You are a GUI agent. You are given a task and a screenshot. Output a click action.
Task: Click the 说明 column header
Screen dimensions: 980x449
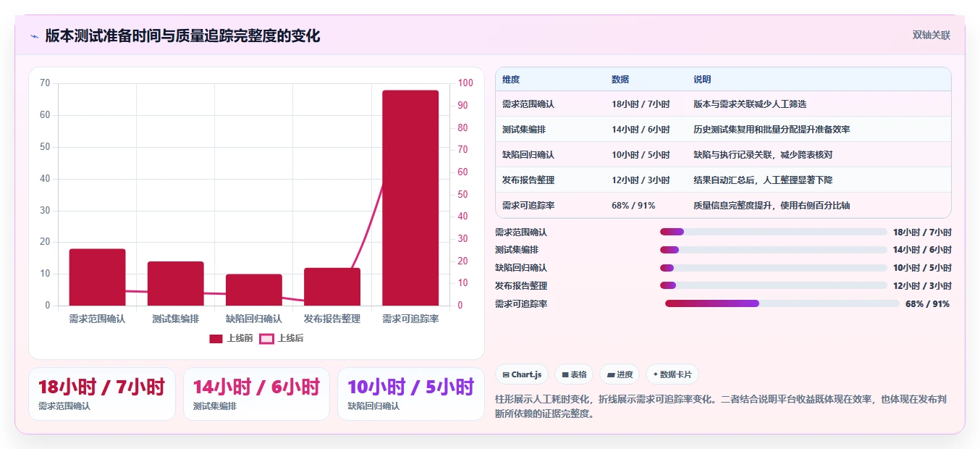pyautogui.click(x=702, y=80)
